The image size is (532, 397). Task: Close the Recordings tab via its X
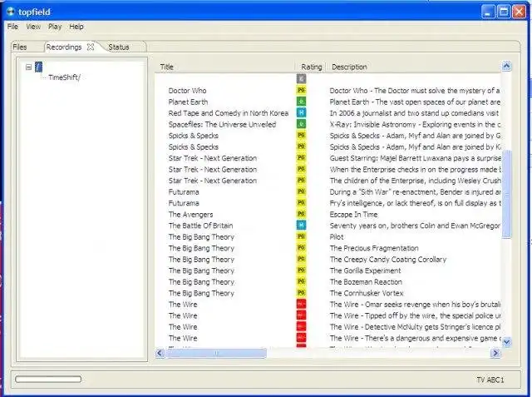91,47
